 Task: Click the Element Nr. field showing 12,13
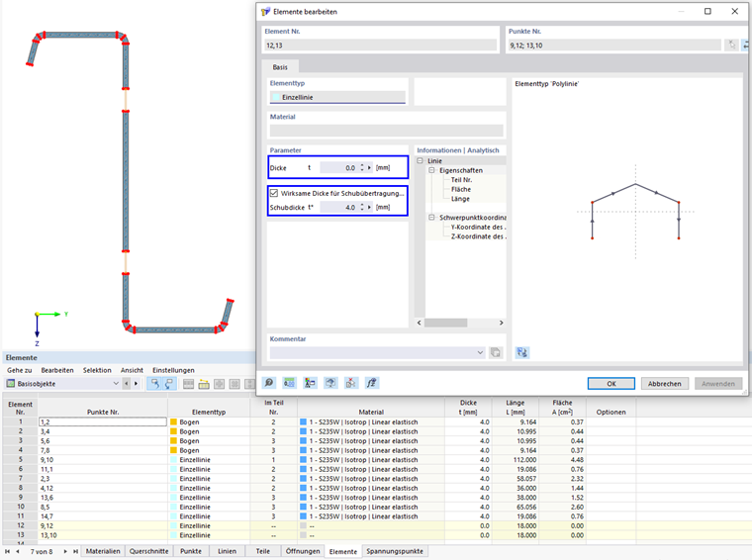[381, 46]
